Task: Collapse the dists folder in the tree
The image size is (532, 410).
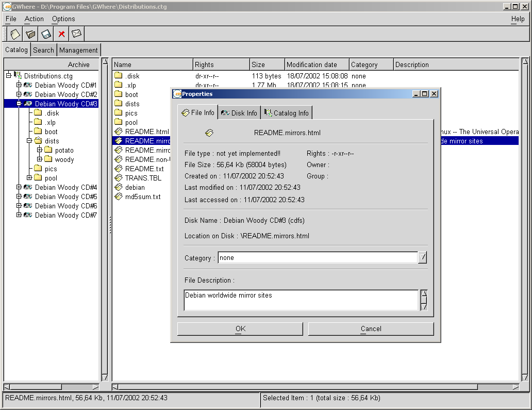Action: tap(29, 140)
